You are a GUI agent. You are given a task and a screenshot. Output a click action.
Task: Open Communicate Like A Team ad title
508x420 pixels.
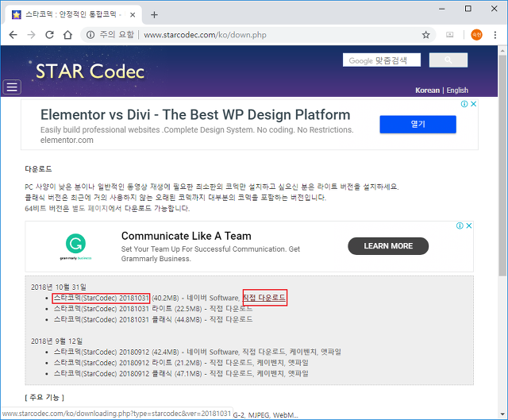(186, 236)
